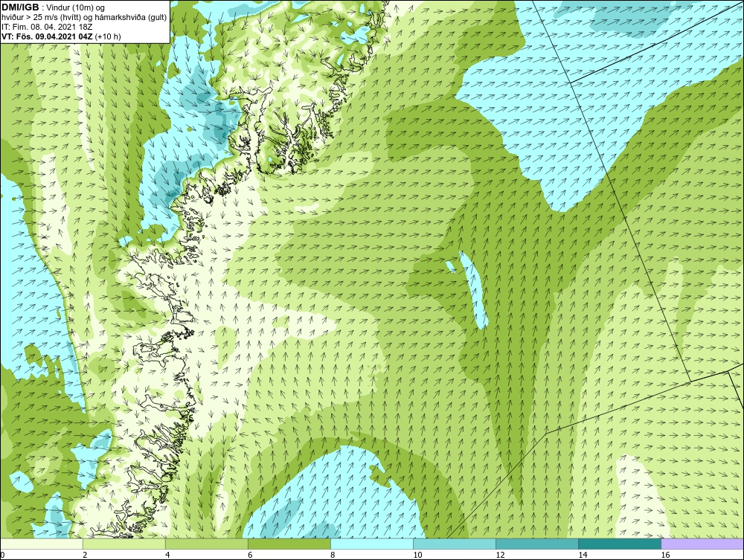Click the purple legend swatch above 16
Image resolution: width=744 pixels, height=560 pixels.
coord(702,544)
